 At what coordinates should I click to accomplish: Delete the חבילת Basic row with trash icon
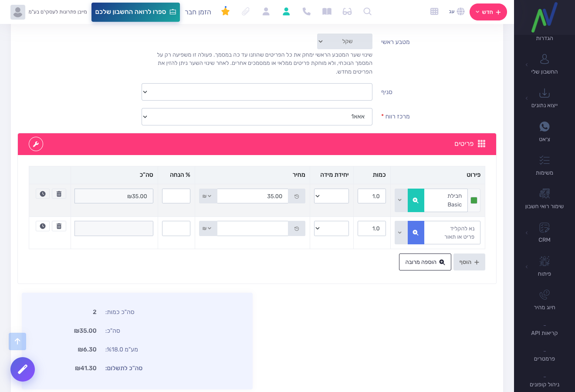tap(59, 194)
